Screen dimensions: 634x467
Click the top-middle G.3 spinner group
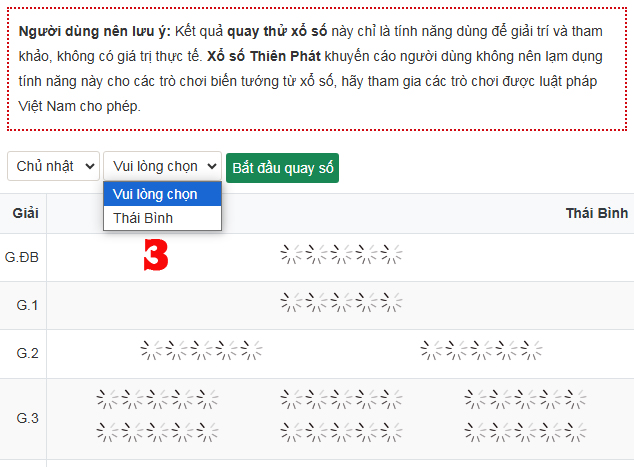341,399
